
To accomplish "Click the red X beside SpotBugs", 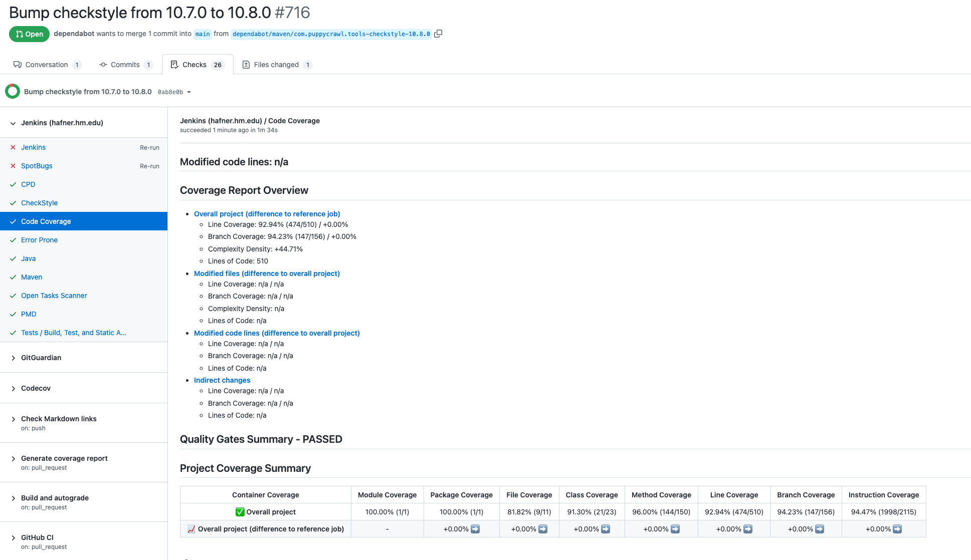I will pyautogui.click(x=13, y=166).
